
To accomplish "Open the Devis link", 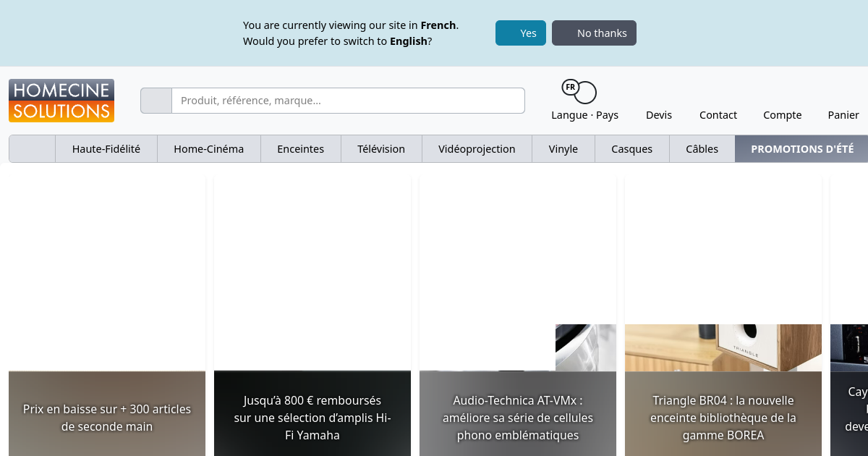I will (659, 115).
